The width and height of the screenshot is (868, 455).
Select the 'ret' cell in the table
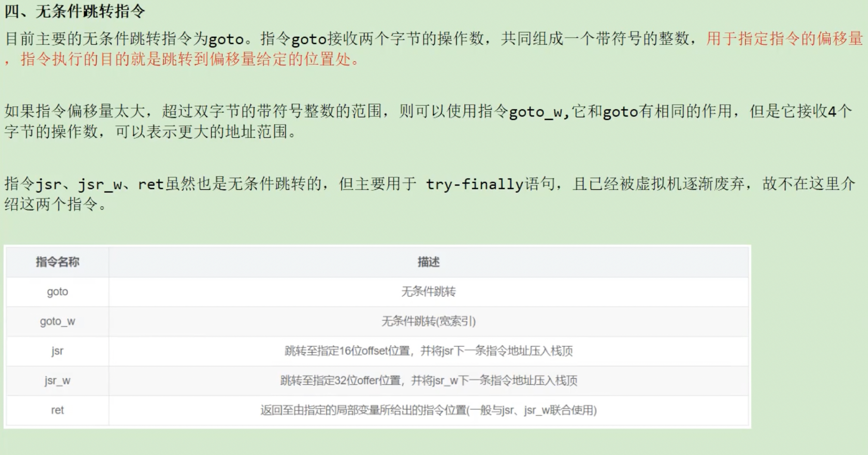(x=58, y=410)
